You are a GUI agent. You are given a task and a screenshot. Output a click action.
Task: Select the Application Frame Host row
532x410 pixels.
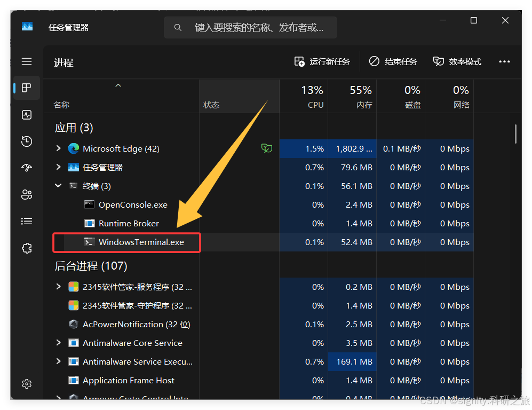click(x=259, y=380)
